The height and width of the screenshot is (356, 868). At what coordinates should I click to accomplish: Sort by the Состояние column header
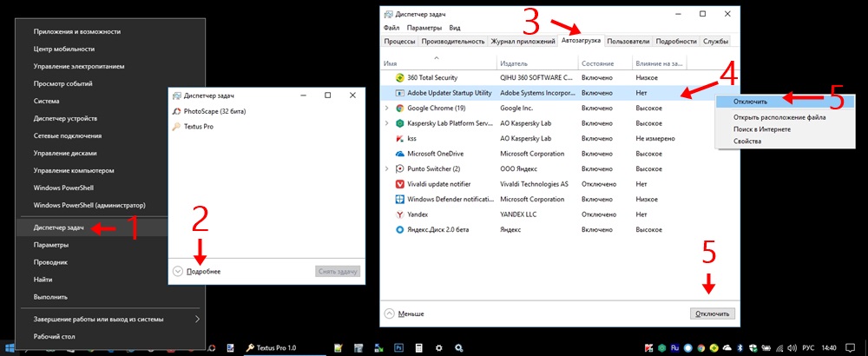coord(597,63)
